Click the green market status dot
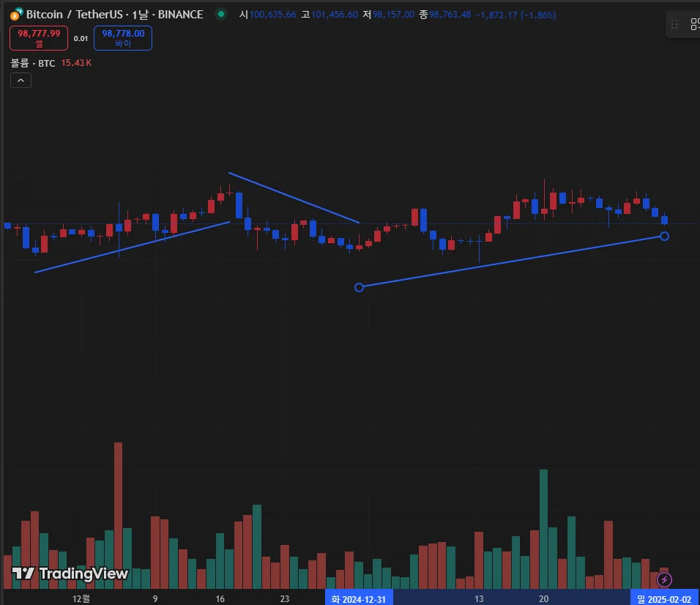700x605 pixels. (x=221, y=15)
